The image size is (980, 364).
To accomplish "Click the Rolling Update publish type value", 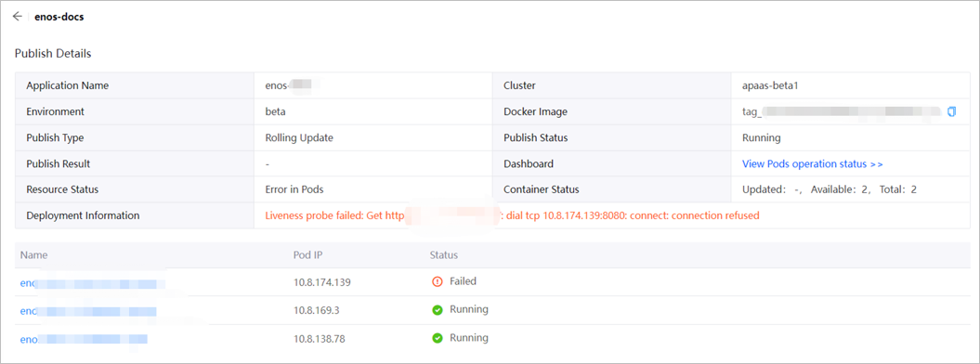I will [x=299, y=138].
